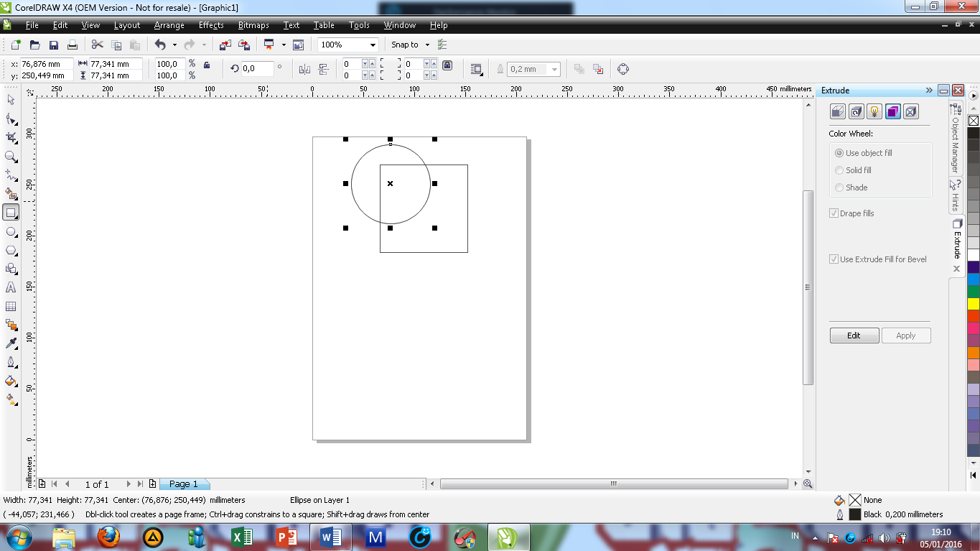The height and width of the screenshot is (551, 980).
Task: Choose the Text tool
Action: pos(11,287)
